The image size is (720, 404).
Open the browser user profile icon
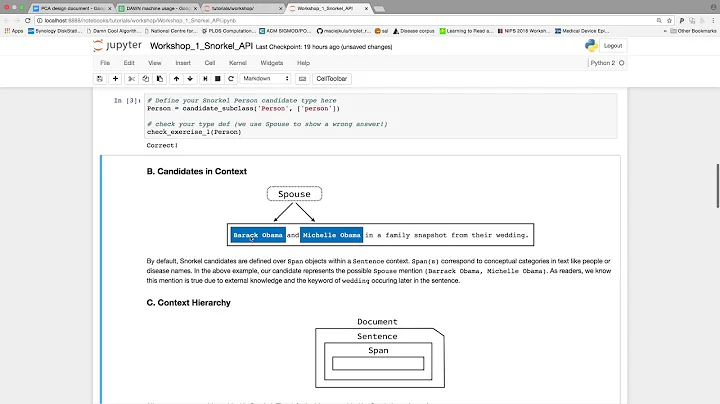713,8
